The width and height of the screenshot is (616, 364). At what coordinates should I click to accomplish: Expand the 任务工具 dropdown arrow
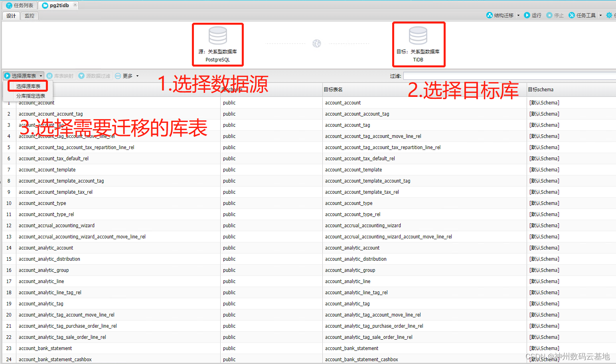(x=600, y=15)
